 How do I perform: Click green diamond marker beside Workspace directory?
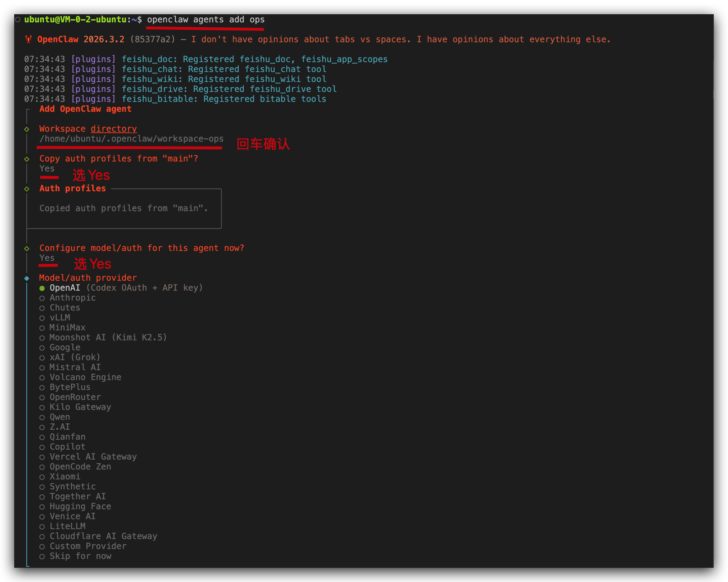coord(27,129)
